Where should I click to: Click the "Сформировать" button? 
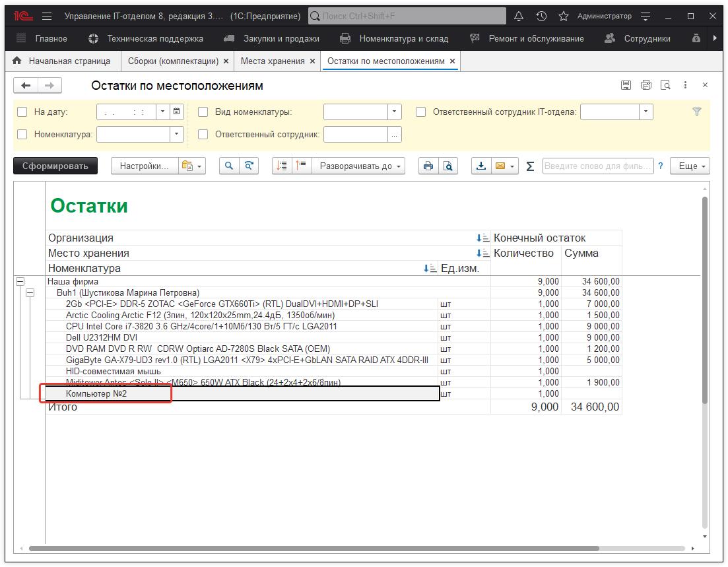55,166
